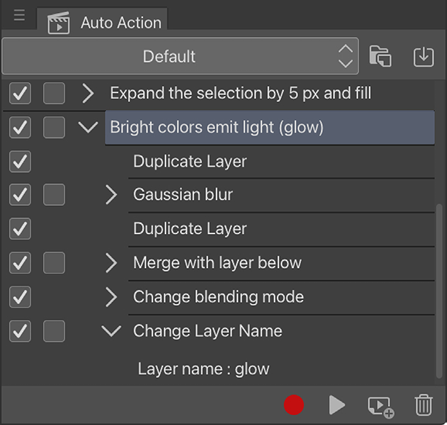The width and height of the screenshot is (447, 425).
Task: Toggle dialog box for Merge with layer below
Action: click(54, 263)
